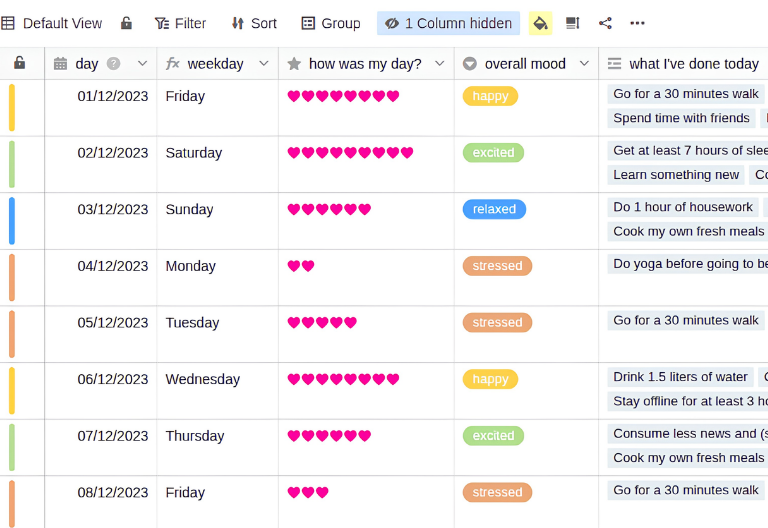Open the Default View switcher
This screenshot has width=768, height=528.
point(52,23)
